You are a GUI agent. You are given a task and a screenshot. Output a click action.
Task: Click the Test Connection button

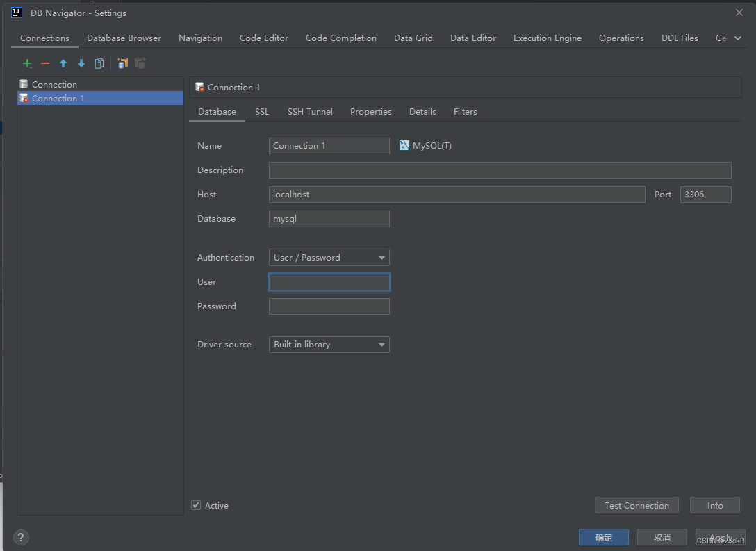(x=636, y=505)
